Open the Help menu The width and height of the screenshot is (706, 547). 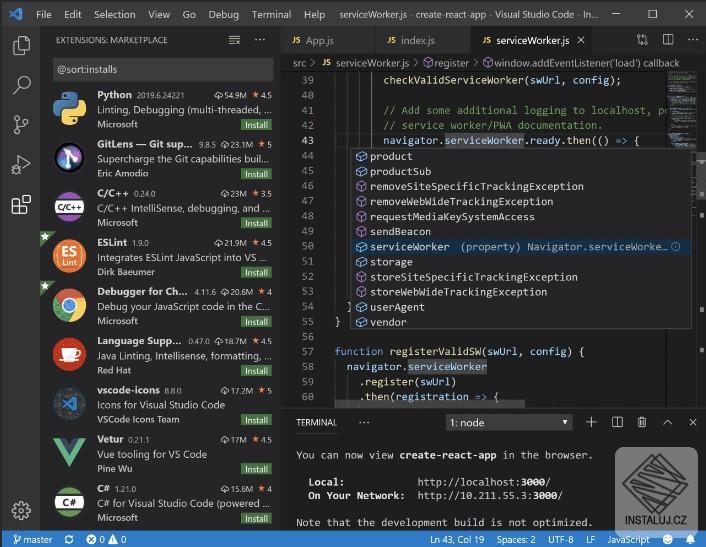point(314,14)
